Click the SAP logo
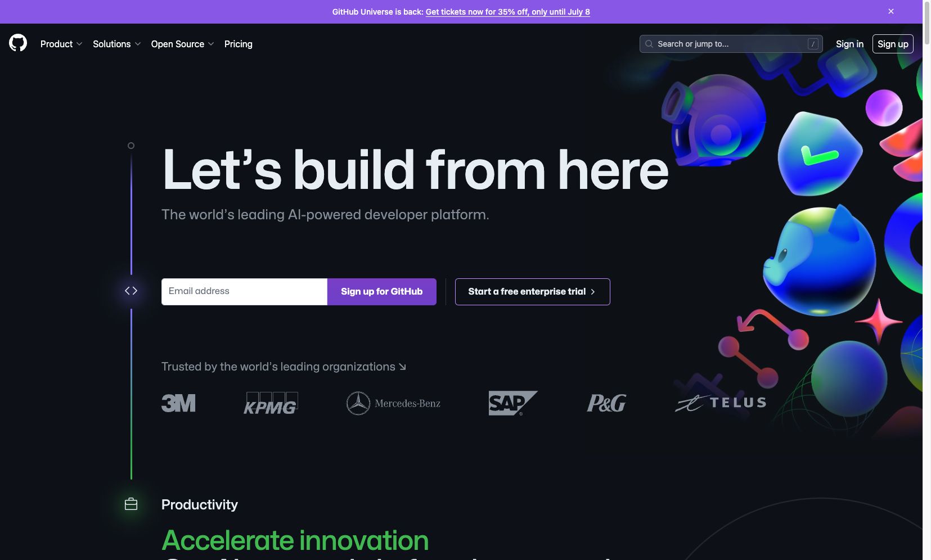 pyautogui.click(x=512, y=403)
